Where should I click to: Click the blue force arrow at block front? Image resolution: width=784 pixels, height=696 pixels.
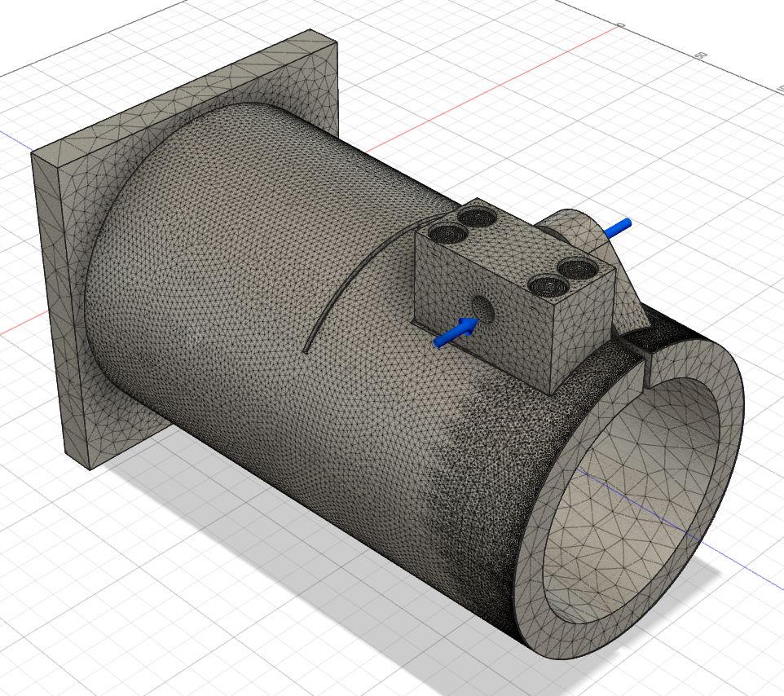455,331
